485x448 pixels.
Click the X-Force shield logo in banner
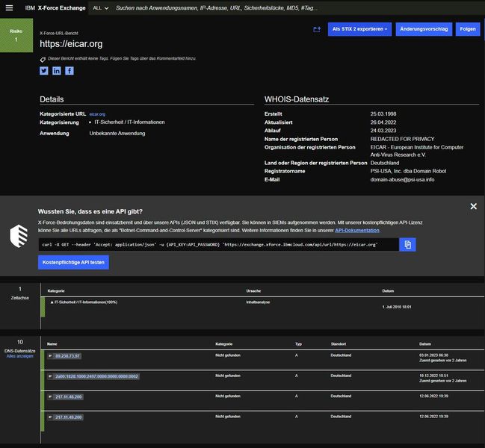tap(19, 236)
